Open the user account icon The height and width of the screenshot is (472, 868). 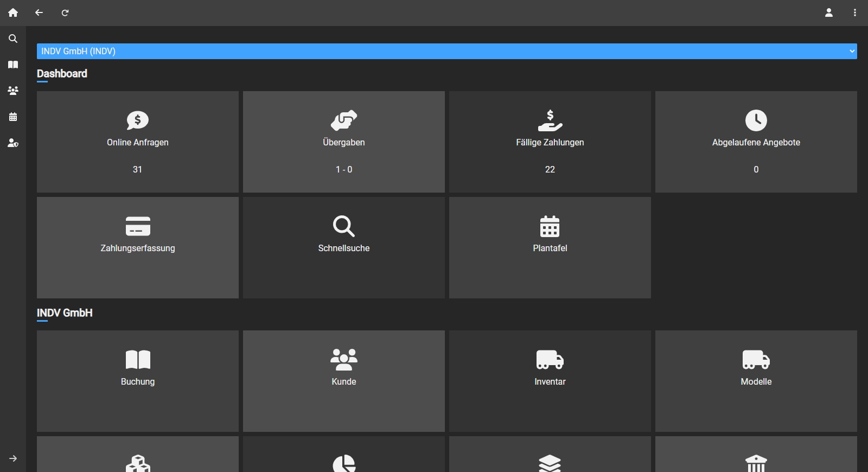829,12
